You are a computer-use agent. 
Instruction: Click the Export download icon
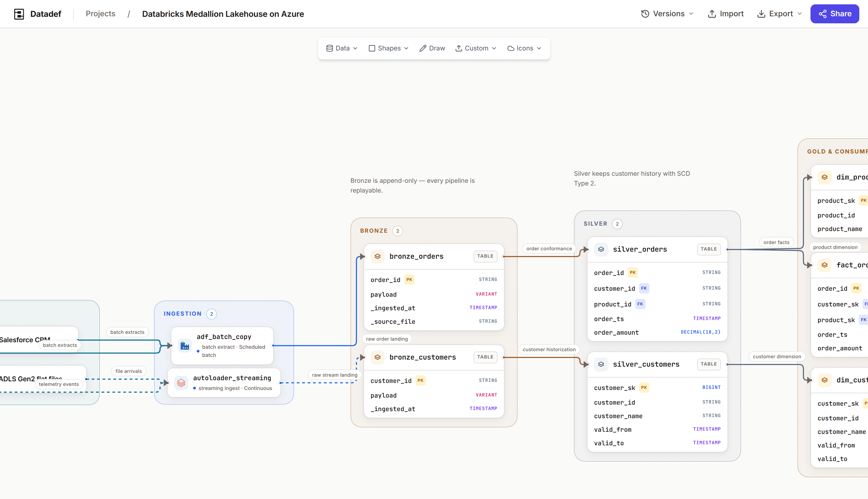tap(761, 14)
